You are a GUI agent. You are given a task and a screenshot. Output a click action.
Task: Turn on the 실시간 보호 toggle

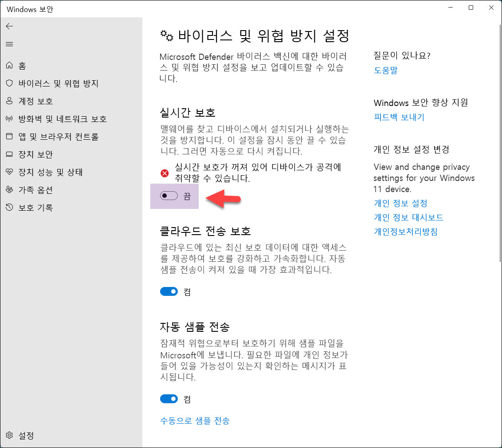[x=169, y=196]
